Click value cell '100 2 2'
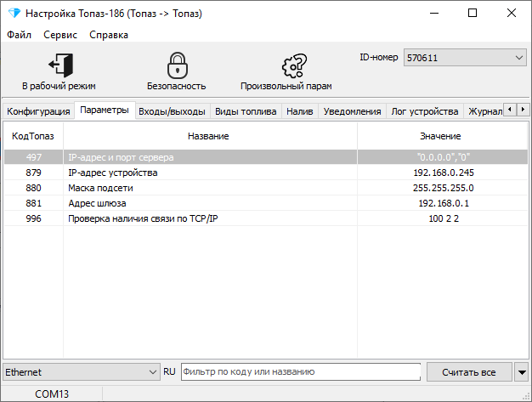Screen dimensions: 532x402 point(443,218)
